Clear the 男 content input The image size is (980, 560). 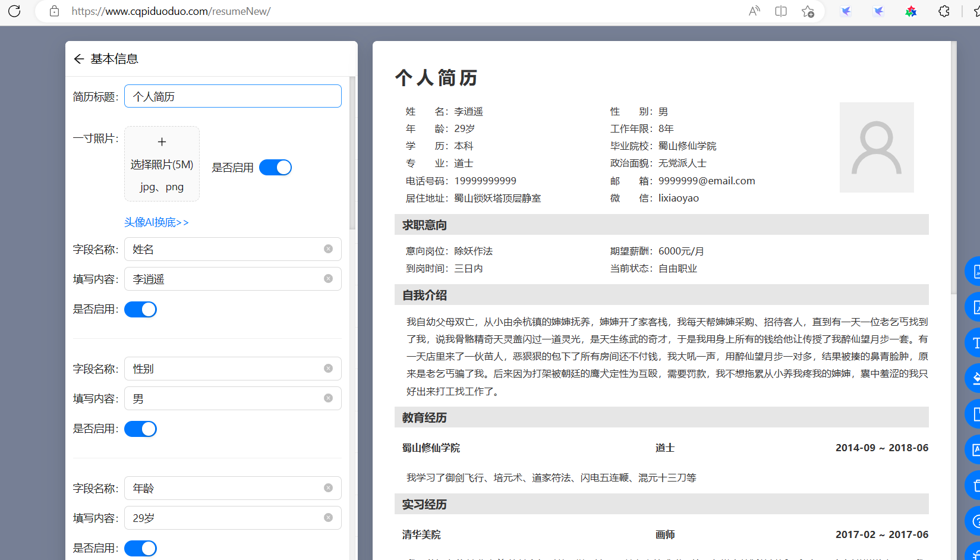click(328, 398)
